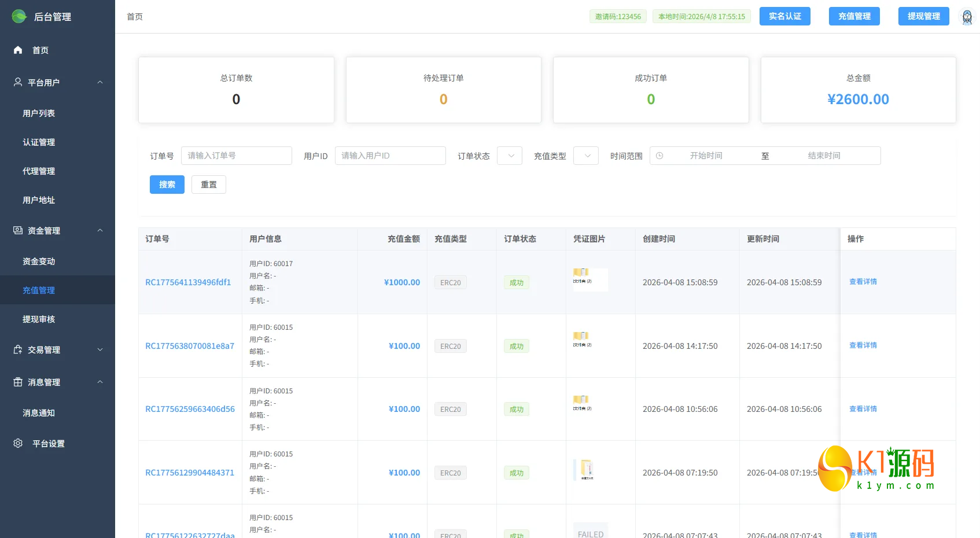Open the user avatar in the header
Screen dimensions: 980x538
coord(967,17)
